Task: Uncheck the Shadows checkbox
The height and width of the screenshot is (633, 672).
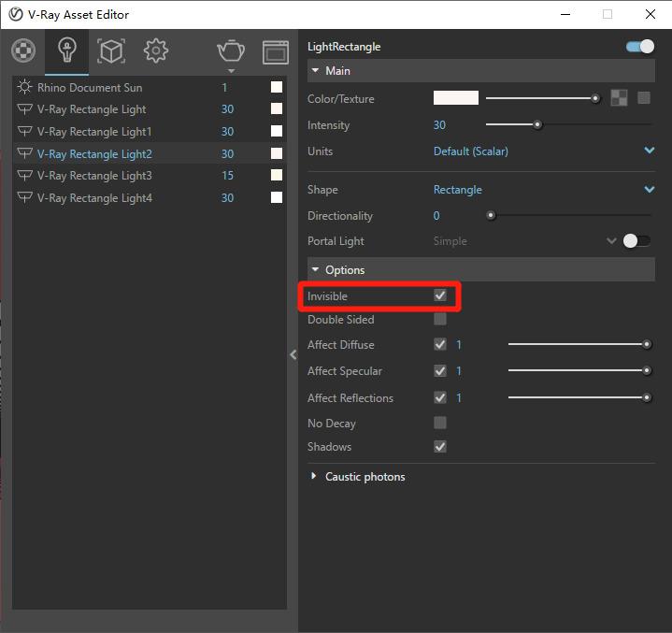Action: point(439,446)
